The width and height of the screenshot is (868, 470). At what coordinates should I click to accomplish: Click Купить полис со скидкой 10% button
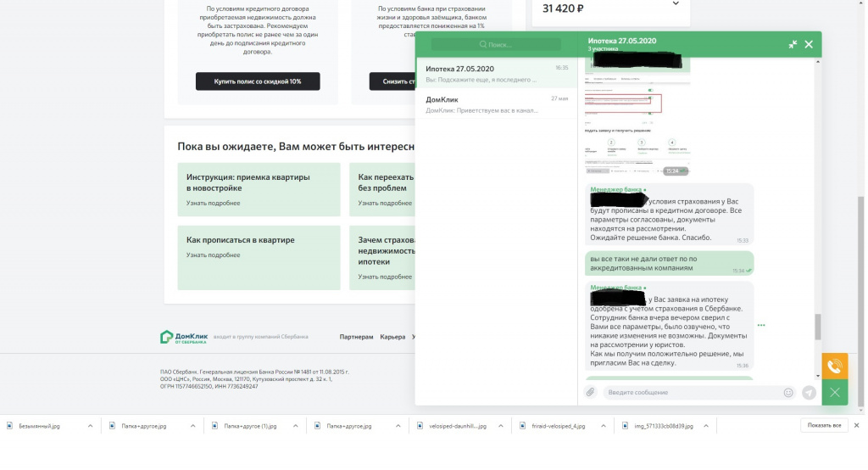pyautogui.click(x=258, y=81)
